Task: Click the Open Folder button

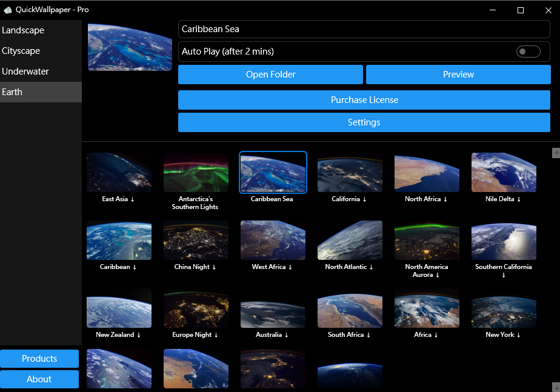Action: [270, 75]
